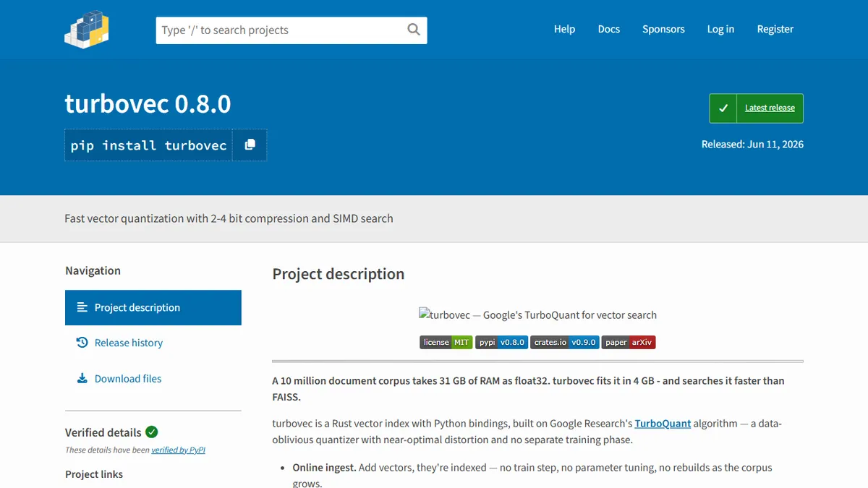Click the Navigation sidebar heading
Viewport: 868px width, 488px height.
point(93,270)
